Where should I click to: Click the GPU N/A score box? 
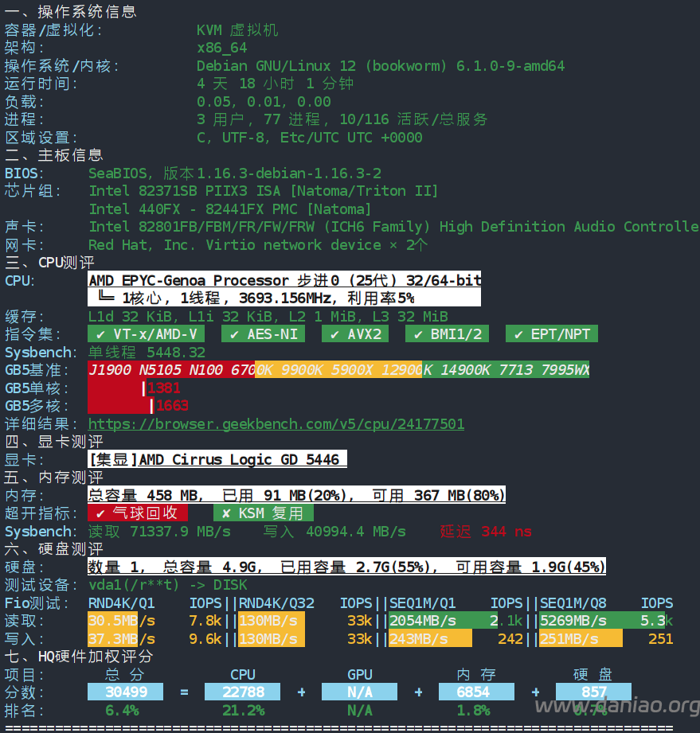pos(359,692)
